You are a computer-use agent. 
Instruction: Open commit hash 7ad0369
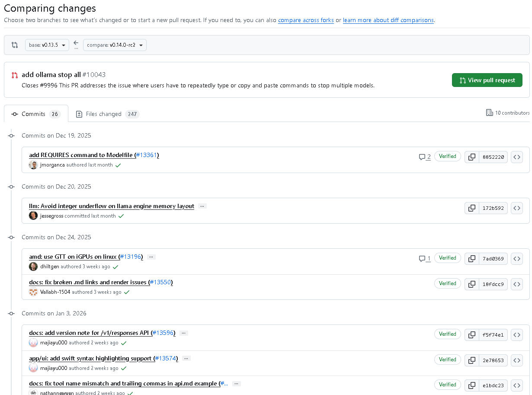click(x=494, y=259)
